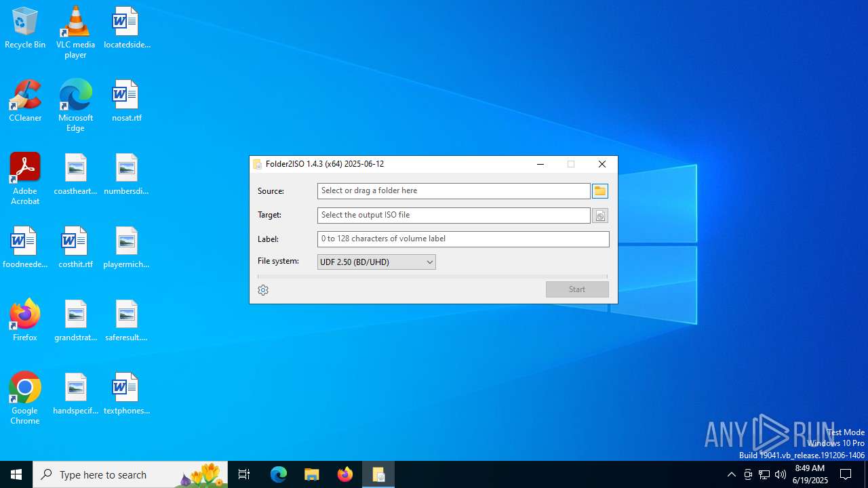The width and height of the screenshot is (868, 488).
Task: Click the Start button
Action: 577,289
